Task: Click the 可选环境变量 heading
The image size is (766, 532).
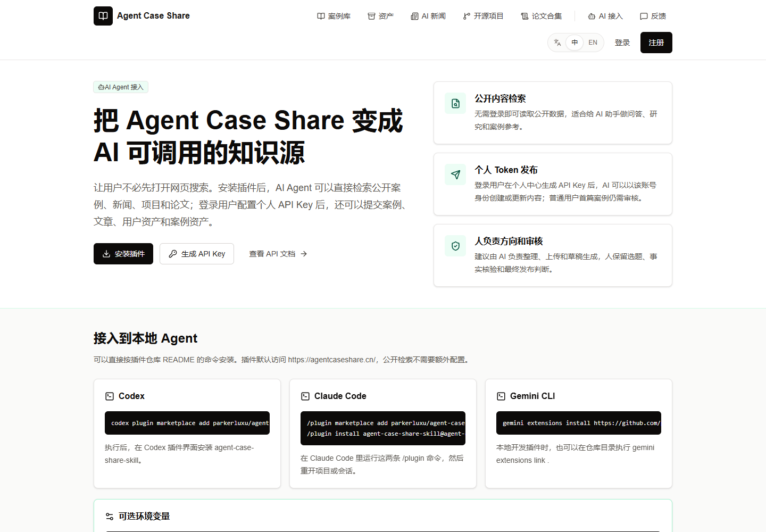Action: coord(144,517)
